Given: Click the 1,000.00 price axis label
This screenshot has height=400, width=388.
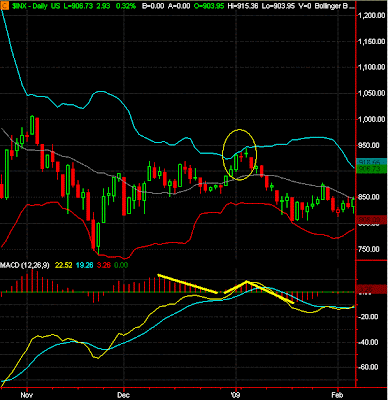Looking at the screenshot, I should click(372, 119).
